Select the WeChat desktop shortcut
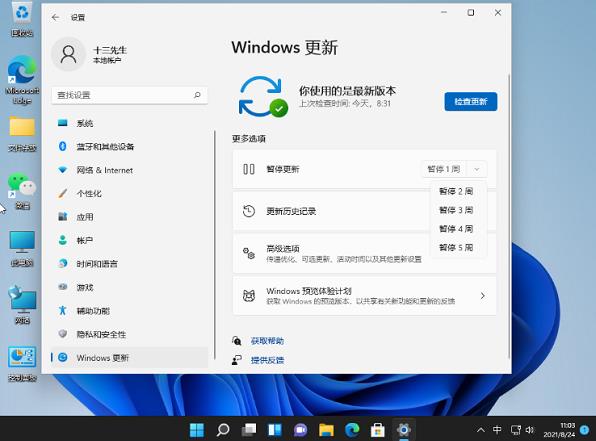596x441 pixels. (22, 192)
